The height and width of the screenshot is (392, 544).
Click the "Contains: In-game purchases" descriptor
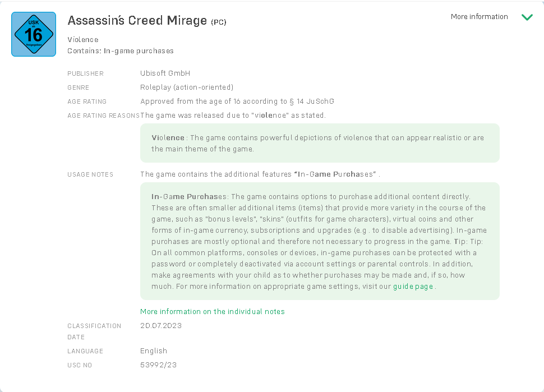tap(120, 51)
